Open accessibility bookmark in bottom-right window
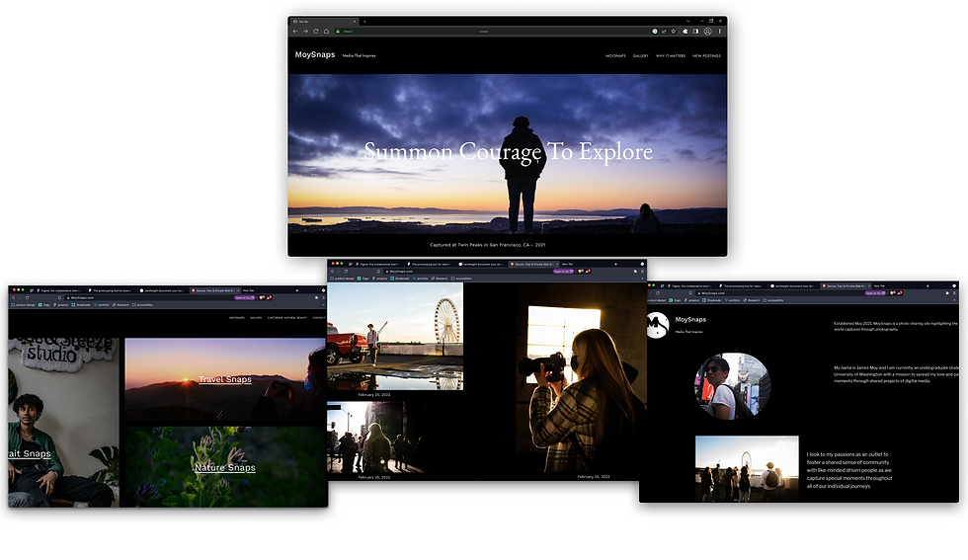This screenshot has height=560, width=968. pos(773,300)
